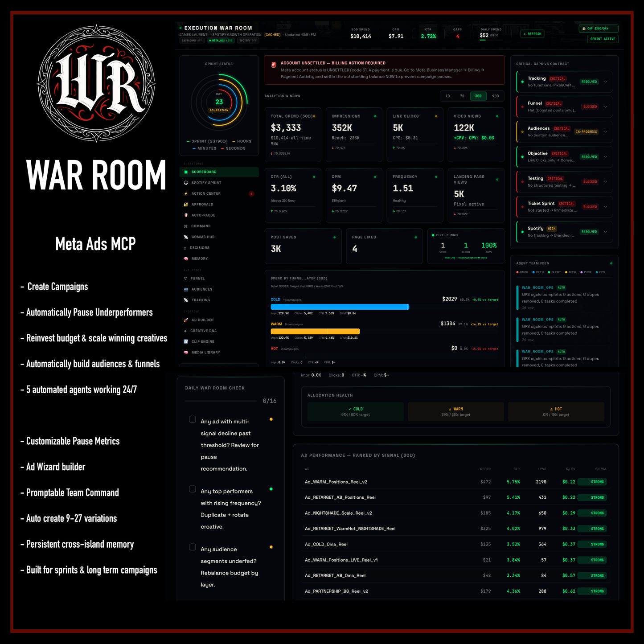644x644 pixels.
Task: Click the REFRESH button
Action: pyautogui.click(x=533, y=34)
